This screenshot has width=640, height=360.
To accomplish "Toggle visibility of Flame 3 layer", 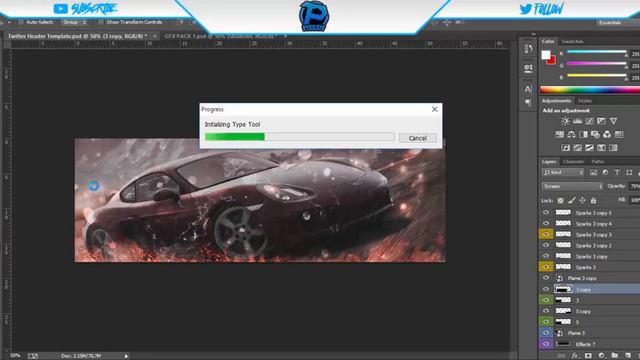I will [546, 333].
